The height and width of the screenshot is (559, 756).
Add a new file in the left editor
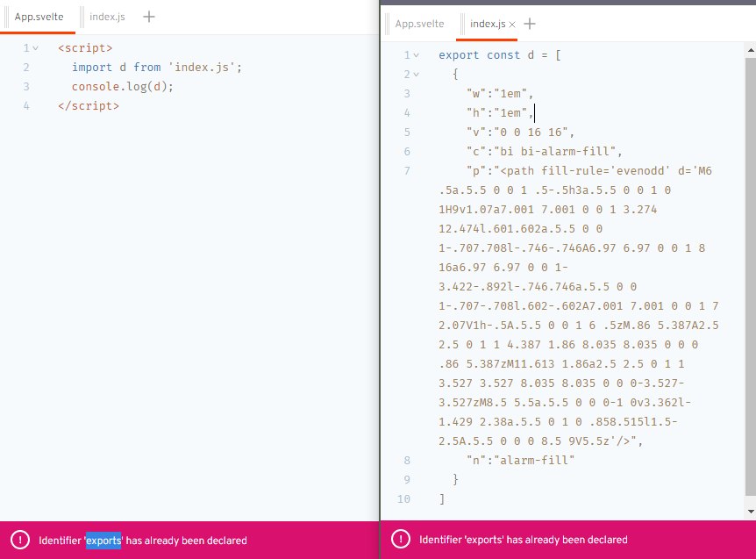[149, 17]
